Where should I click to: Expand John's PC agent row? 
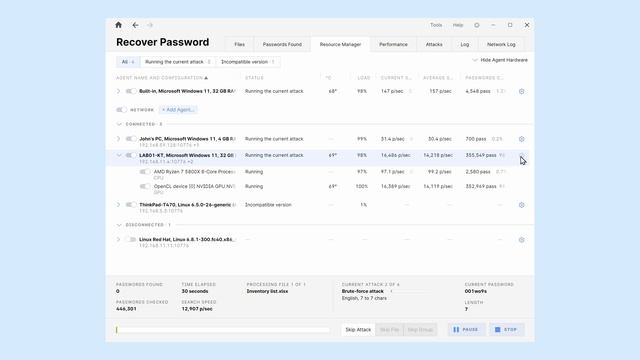tap(119, 139)
